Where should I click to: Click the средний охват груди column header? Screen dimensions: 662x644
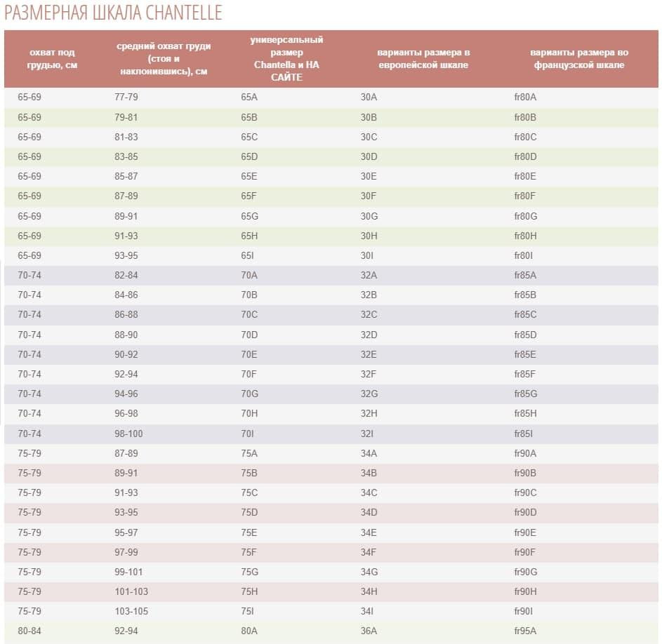[x=164, y=59]
